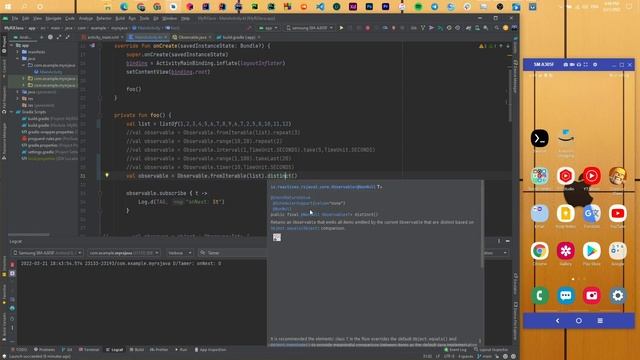Open the Phone dialer in phone dock

click(x=540, y=296)
